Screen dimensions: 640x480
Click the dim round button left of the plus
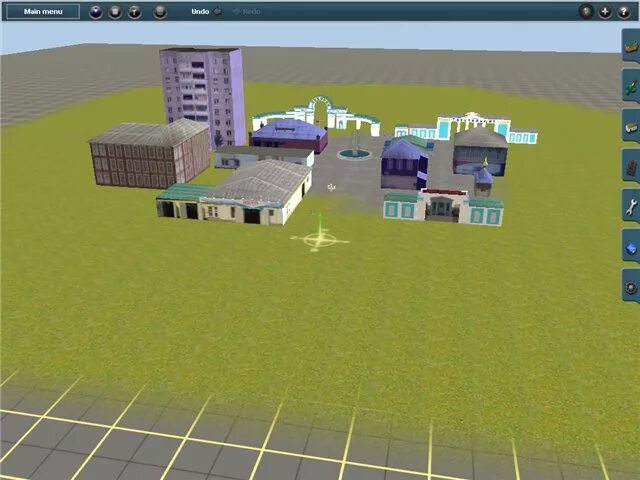point(586,11)
